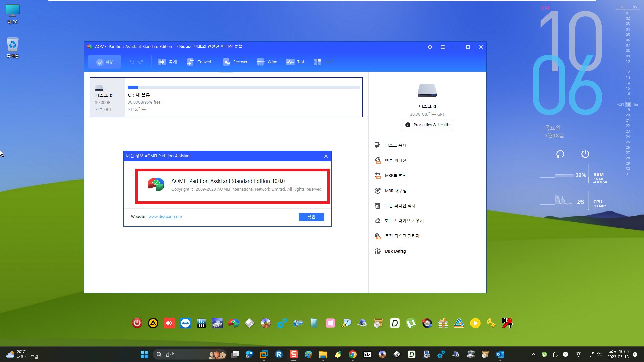This screenshot has width=644, height=362.
Task: Open Google Chrome from the taskbar
Action: (353, 354)
